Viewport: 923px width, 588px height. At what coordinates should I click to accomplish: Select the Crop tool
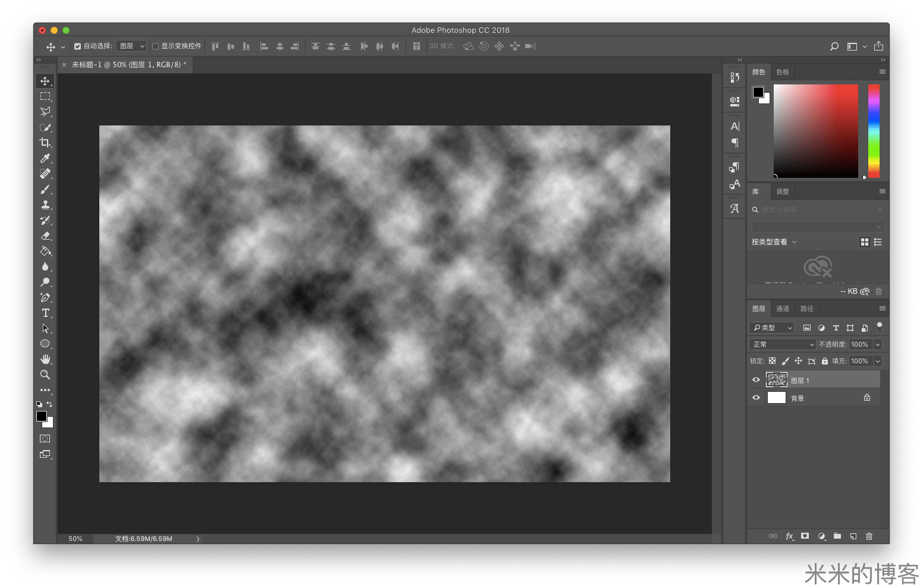(45, 143)
